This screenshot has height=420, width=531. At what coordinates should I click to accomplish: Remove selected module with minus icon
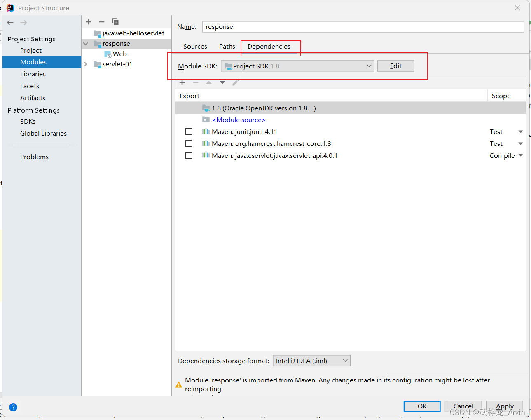click(102, 22)
